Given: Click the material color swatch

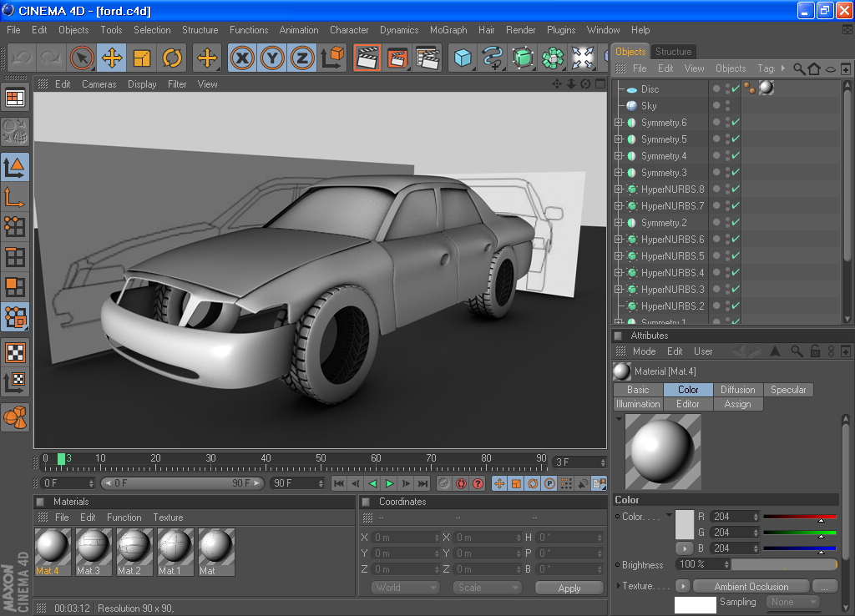Looking at the screenshot, I should 685,524.
